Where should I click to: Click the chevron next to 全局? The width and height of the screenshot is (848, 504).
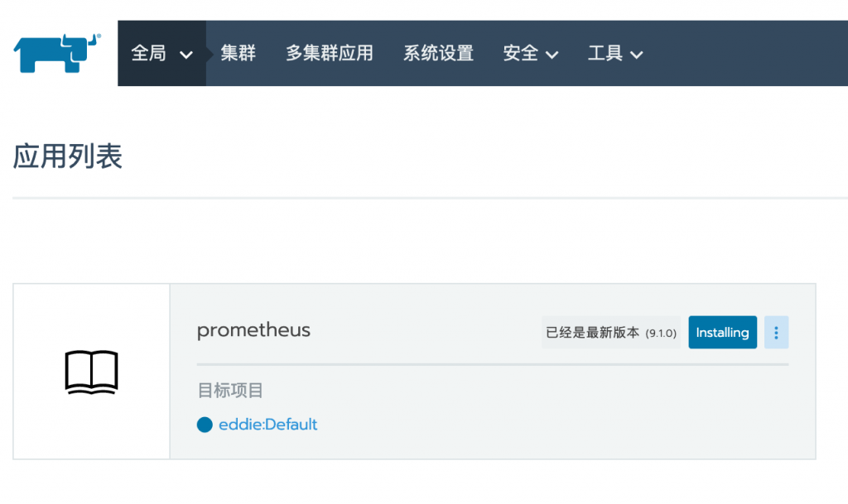tap(186, 55)
